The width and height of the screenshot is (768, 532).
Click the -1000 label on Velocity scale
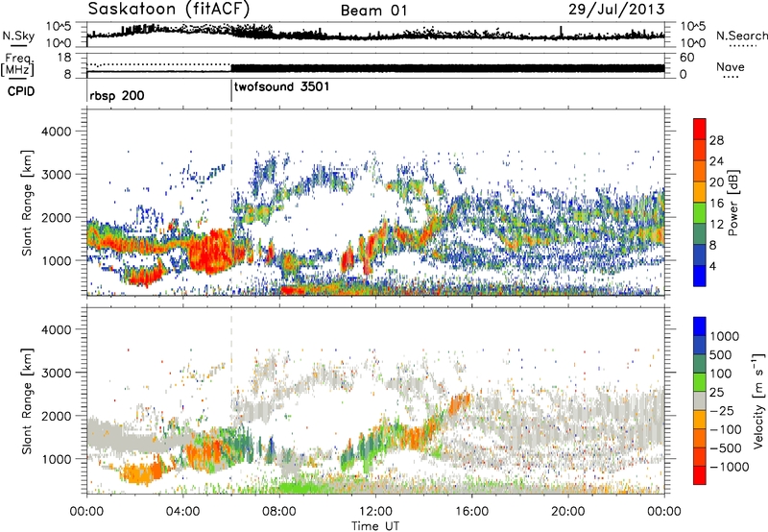point(729,467)
